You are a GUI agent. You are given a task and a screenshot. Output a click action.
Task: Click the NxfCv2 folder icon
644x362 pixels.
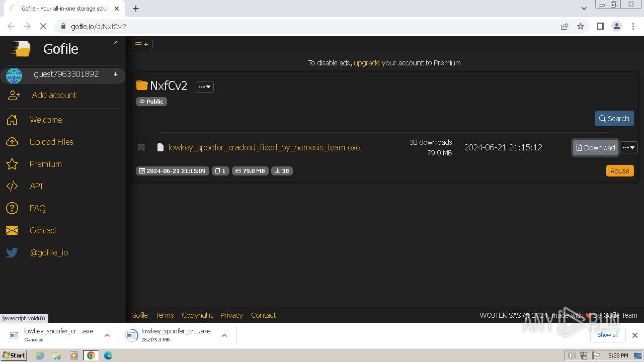[142, 85]
